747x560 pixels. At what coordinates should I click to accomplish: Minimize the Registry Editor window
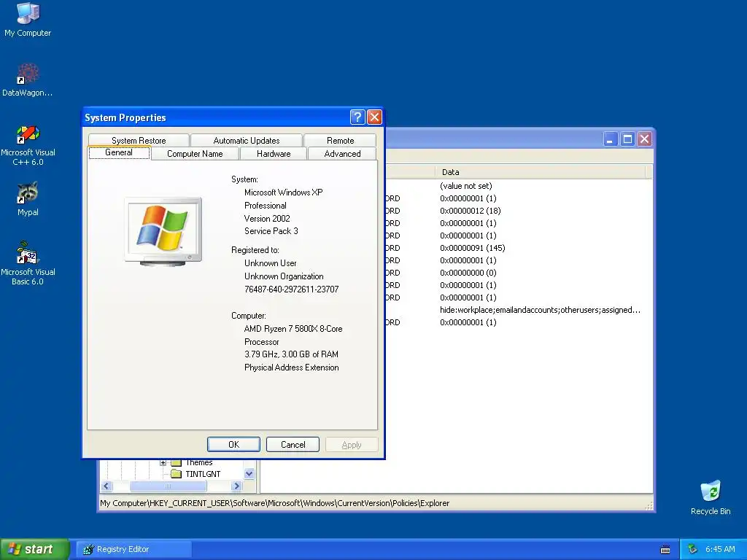click(x=611, y=139)
